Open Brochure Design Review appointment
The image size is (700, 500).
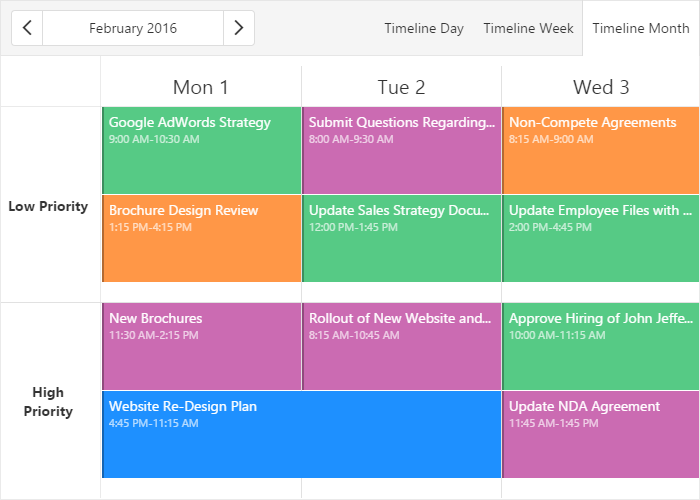coord(201,238)
